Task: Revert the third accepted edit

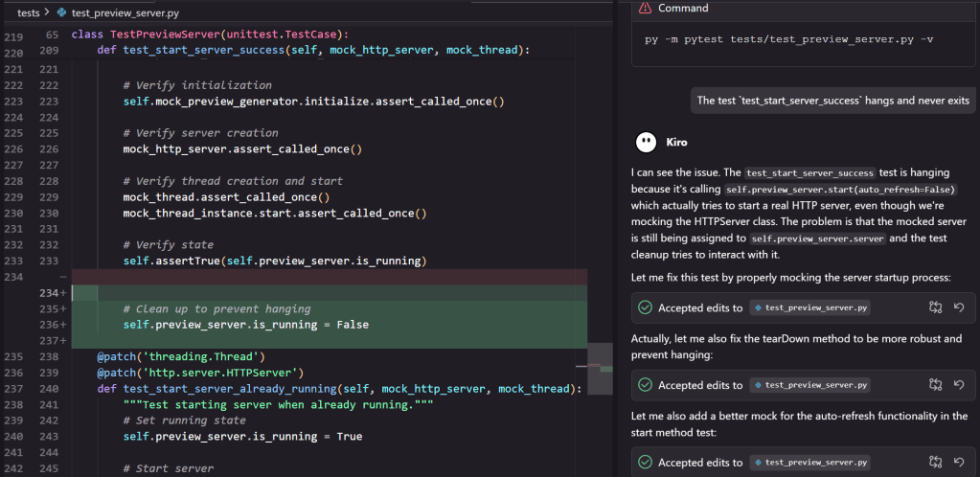Action: [x=959, y=463]
